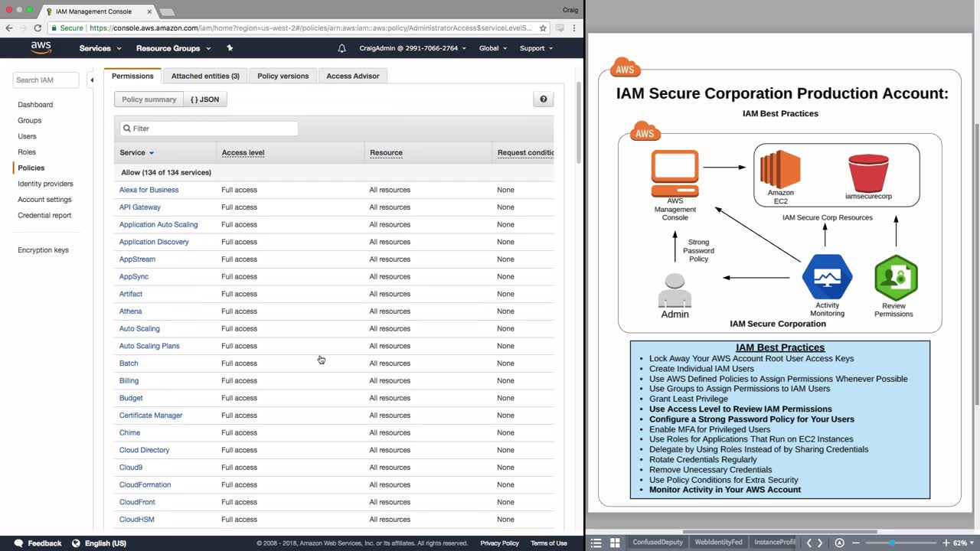This screenshot has height=551, width=980.
Task: Open the Alexa for Business service link
Action: point(149,190)
